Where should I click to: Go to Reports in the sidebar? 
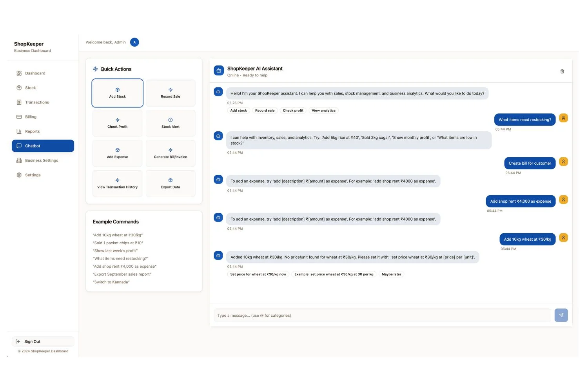coord(32,131)
